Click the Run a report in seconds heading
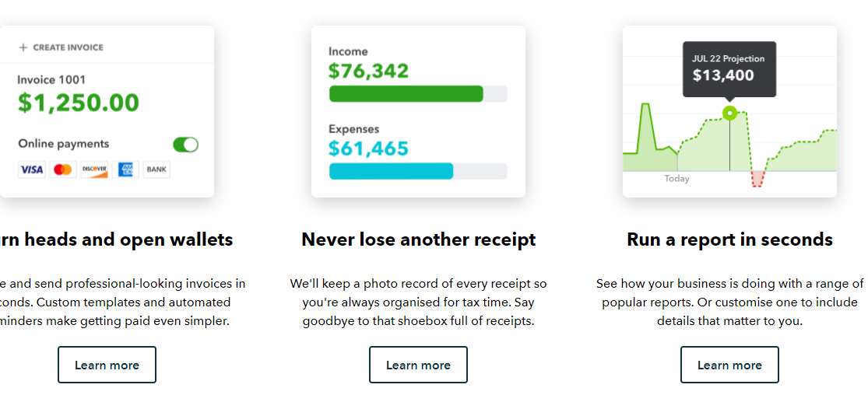This screenshot has height=395, width=868. tap(729, 239)
